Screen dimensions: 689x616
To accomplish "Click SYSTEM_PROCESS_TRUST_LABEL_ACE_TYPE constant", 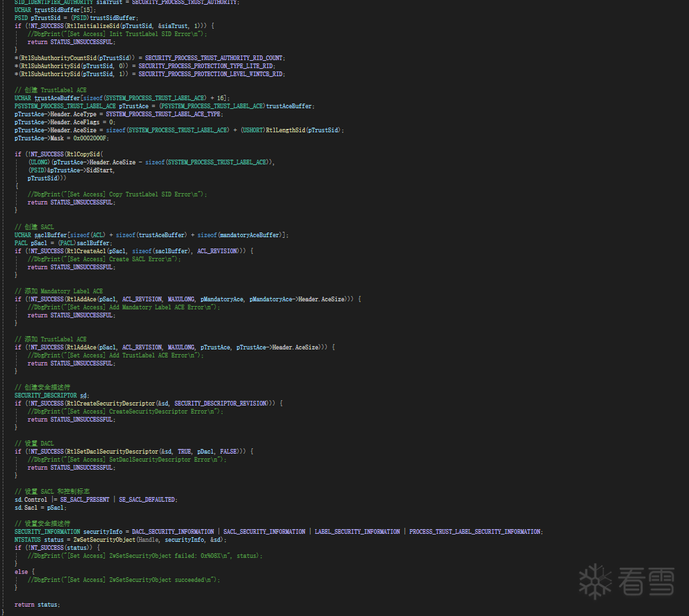I will pyautogui.click(x=164, y=114).
